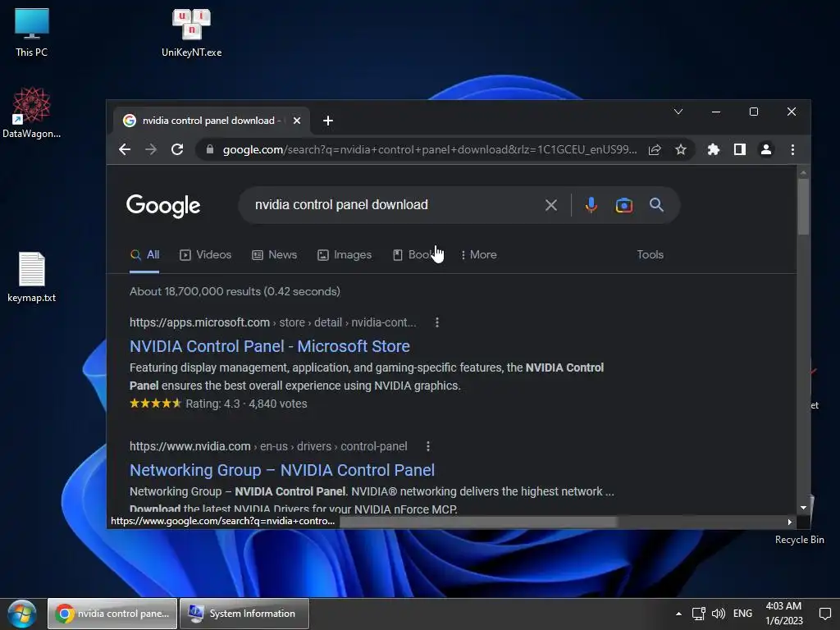840x630 pixels.
Task: Search by image with the camera icon
Action: (624, 204)
